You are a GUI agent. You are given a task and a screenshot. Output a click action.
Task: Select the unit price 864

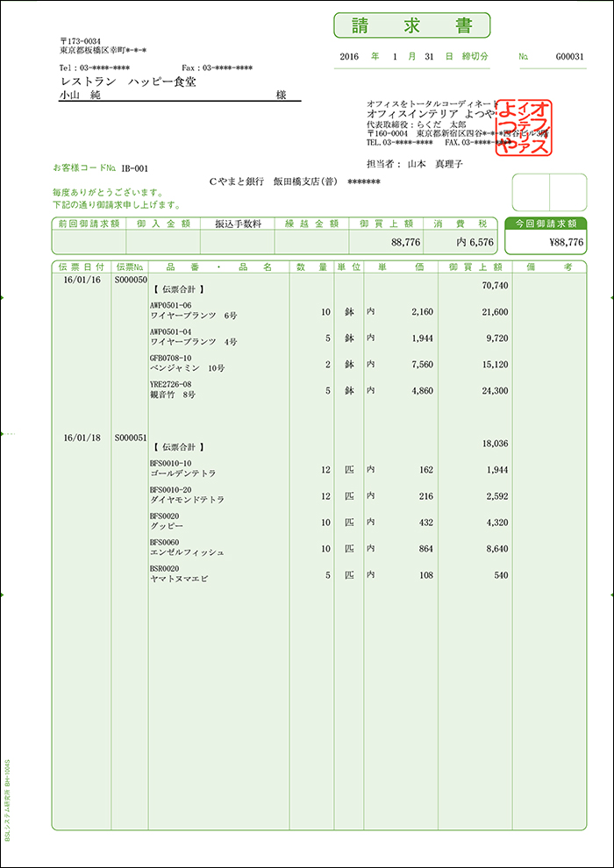425,549
